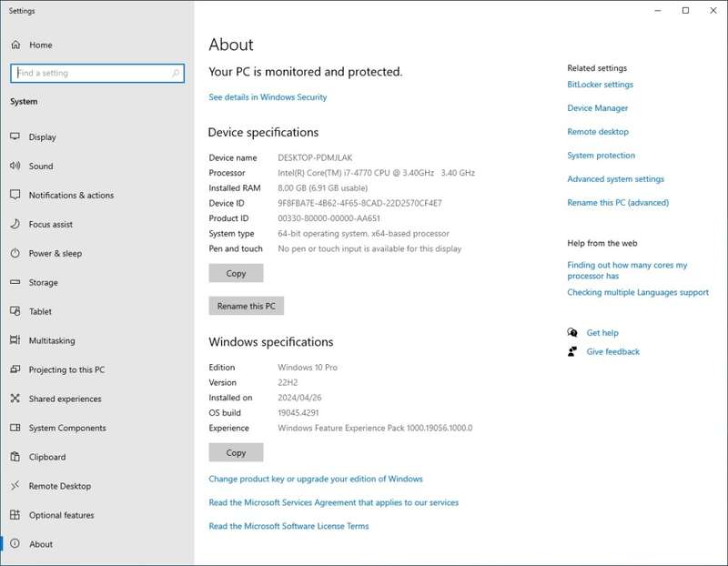Click the Give feedback person icon
The width and height of the screenshot is (728, 566).
(x=572, y=351)
